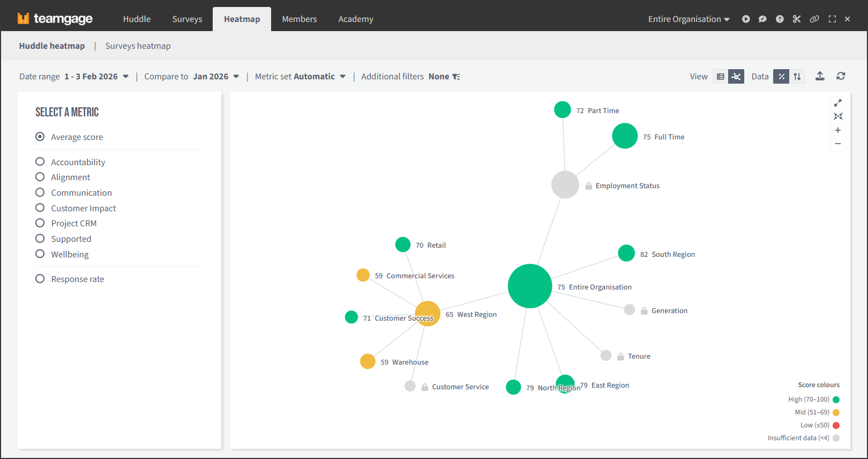Center the graph with the collapse-arrows icon
The height and width of the screenshot is (459, 868).
(838, 116)
